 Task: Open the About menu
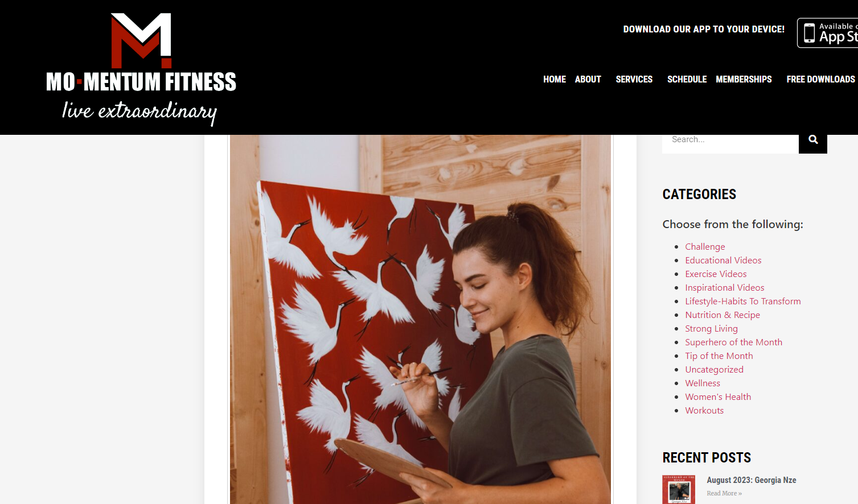coord(588,79)
